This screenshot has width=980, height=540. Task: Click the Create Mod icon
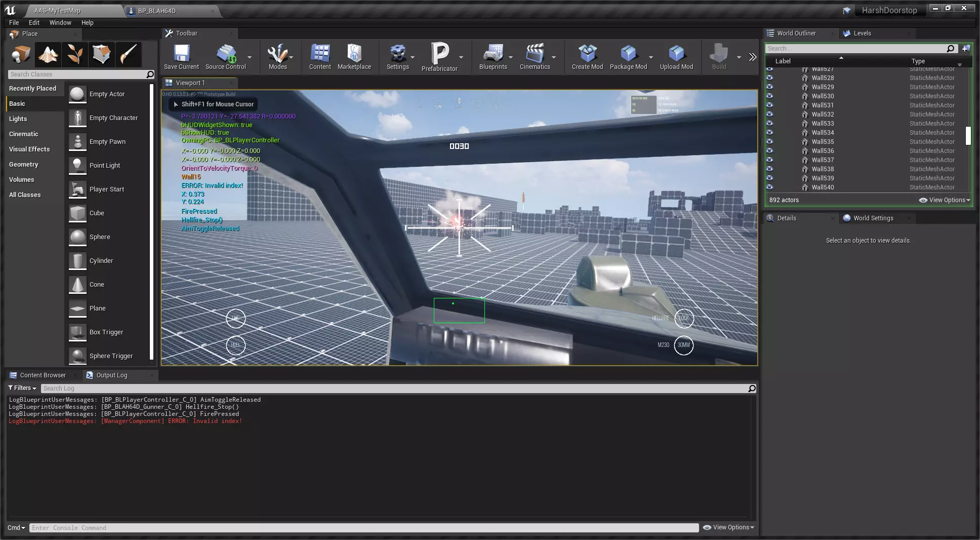pos(587,54)
